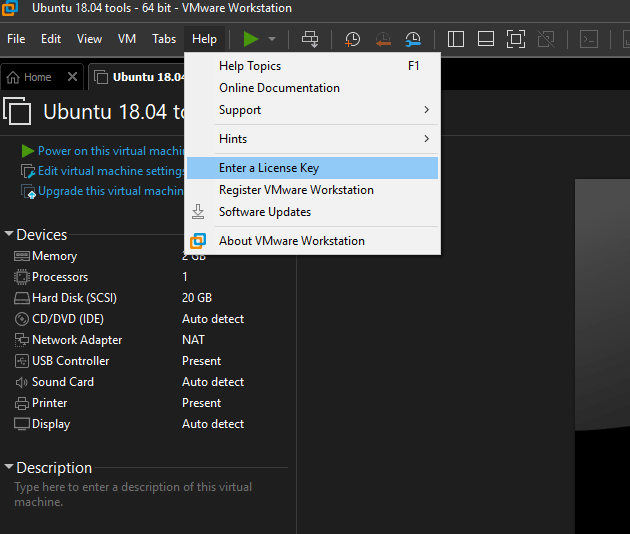Select the Hard Disk (SCSI) device
The image size is (630, 534).
point(149,298)
